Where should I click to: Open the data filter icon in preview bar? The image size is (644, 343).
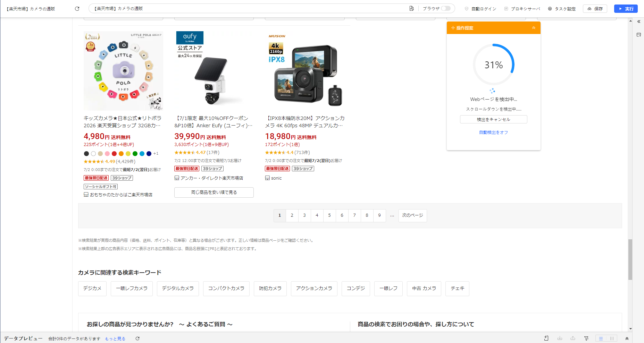tap(586, 338)
